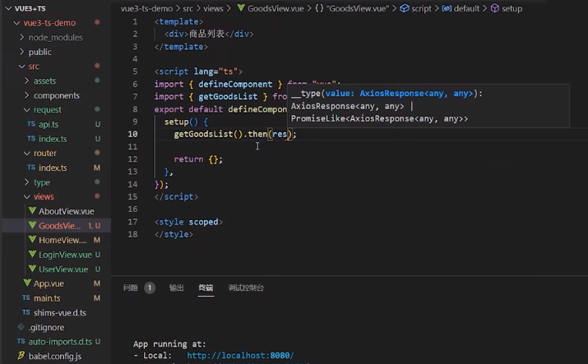Select GoodsView.vue breadcrumb file name
588x364 pixels.
coord(275,8)
